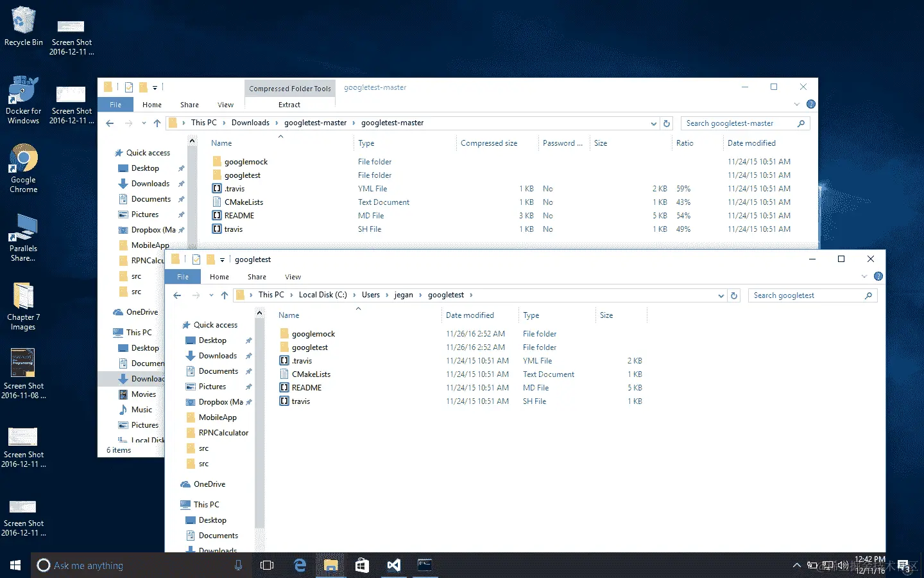The image size is (924, 578).
Task: Open help in the googletest window
Action: [878, 276]
